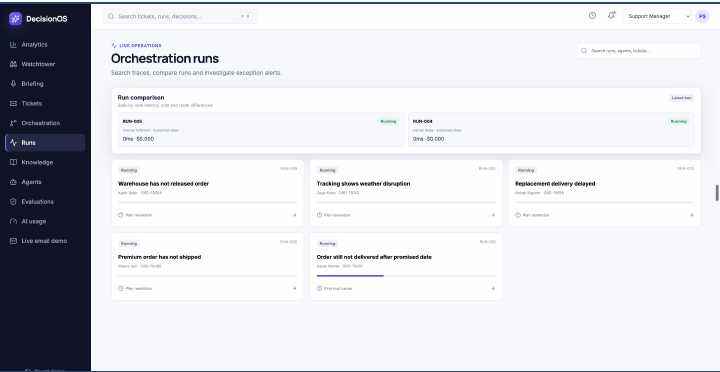Viewport: 720px width, 372px height.
Task: Click clock icon on Warehouse has not released card
Action: click(121, 215)
